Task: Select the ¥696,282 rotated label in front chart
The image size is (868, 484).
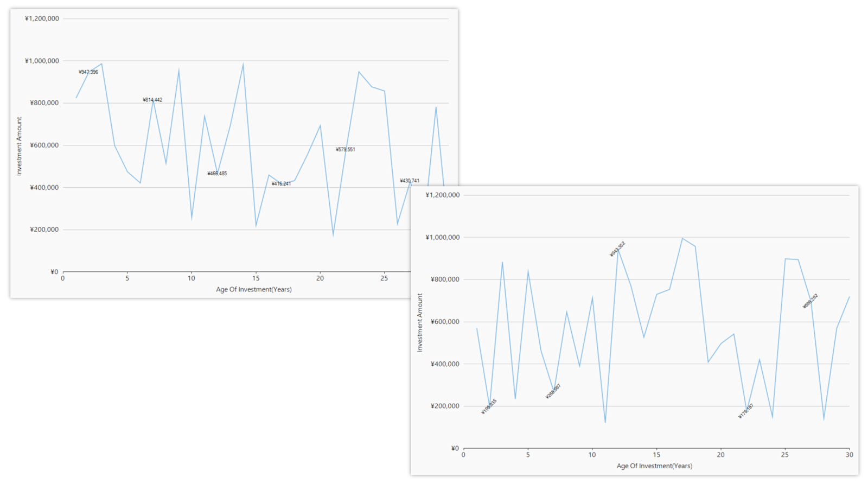Action: click(810, 301)
